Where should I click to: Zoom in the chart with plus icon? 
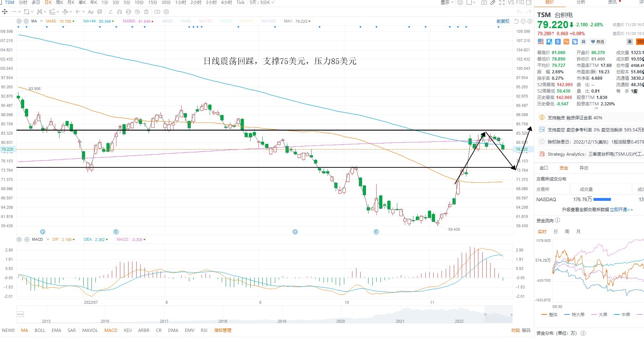click(530, 21)
